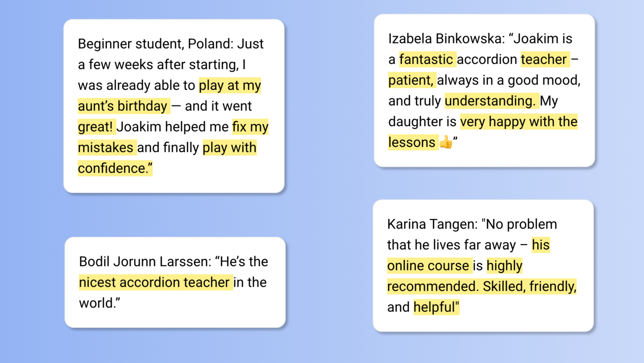This screenshot has width=644, height=363.
Task: Select the highlighted word "helpful"
Action: tap(436, 307)
